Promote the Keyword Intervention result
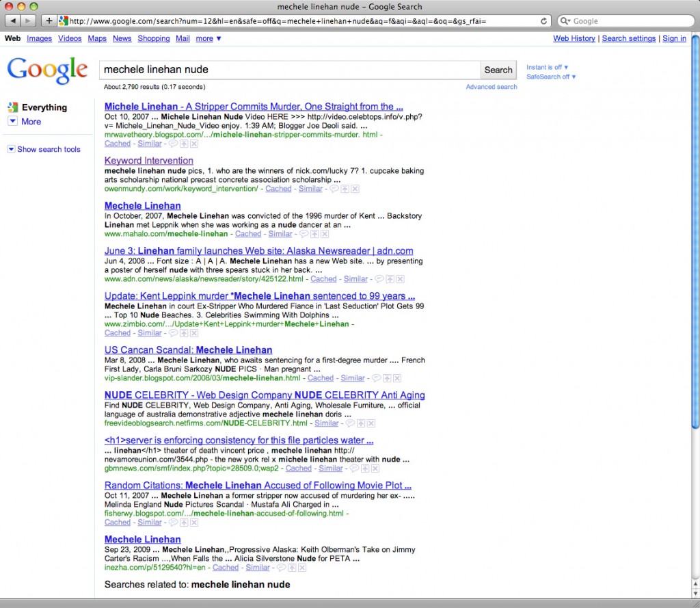 coord(345,189)
